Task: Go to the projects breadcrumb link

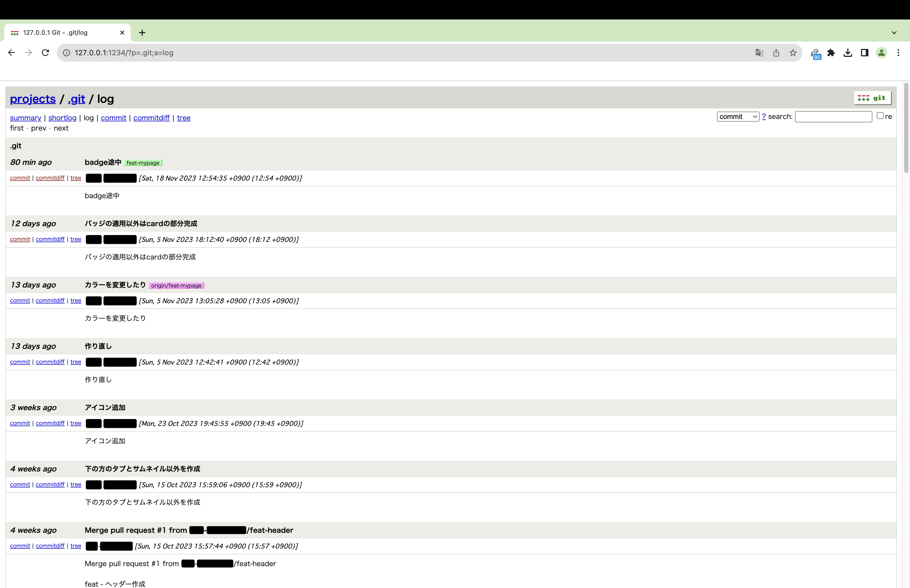Action: (x=32, y=99)
